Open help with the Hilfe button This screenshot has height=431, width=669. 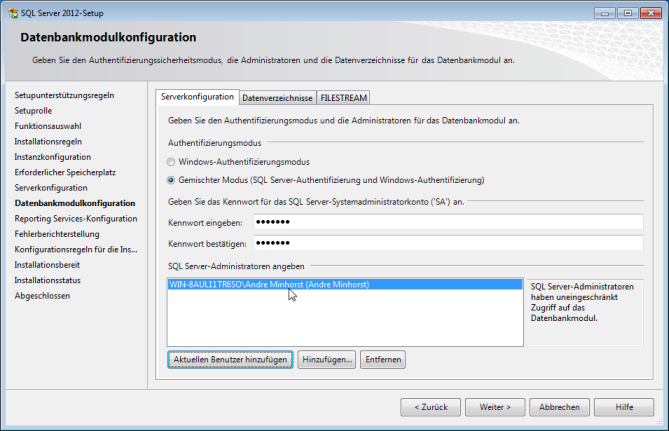click(624, 407)
